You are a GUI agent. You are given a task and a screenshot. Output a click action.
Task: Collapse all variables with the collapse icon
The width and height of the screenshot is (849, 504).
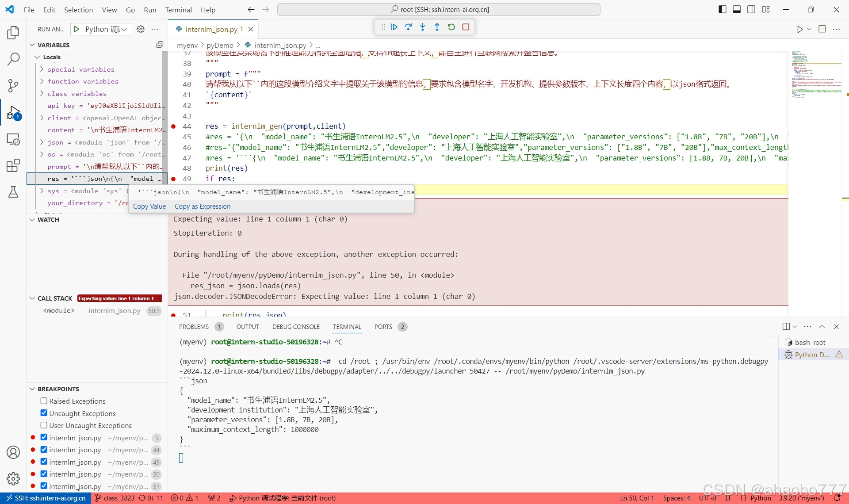click(x=160, y=45)
